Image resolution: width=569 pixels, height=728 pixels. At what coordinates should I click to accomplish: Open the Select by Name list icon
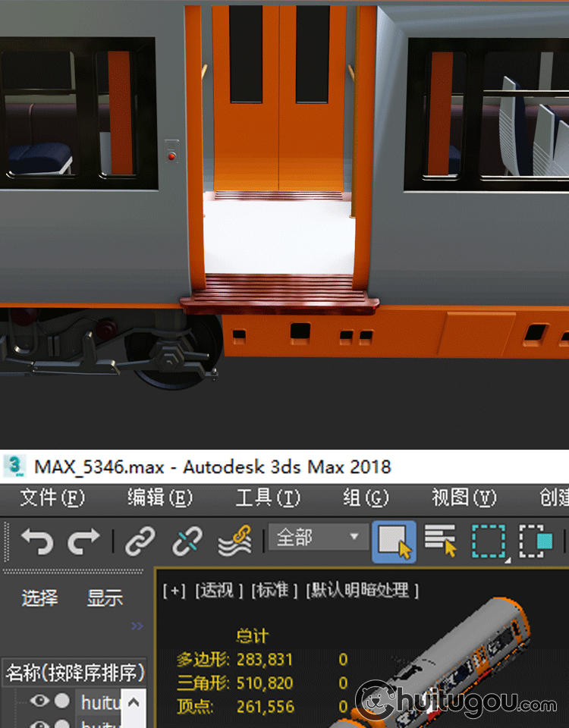pyautogui.click(x=440, y=541)
